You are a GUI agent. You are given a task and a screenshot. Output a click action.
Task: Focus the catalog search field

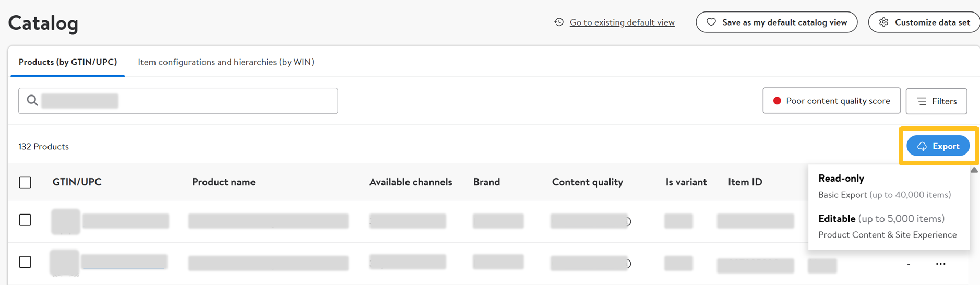click(x=188, y=101)
